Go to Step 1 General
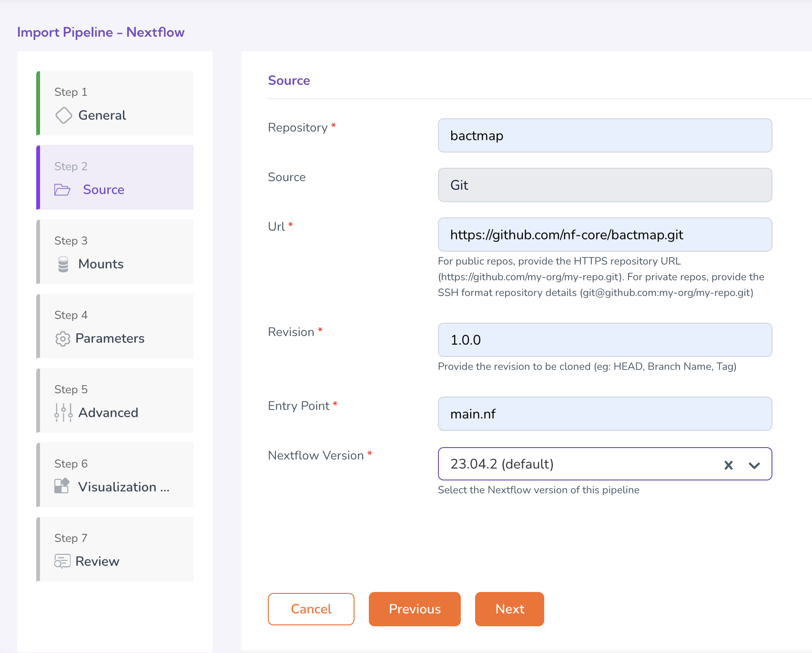Image resolution: width=812 pixels, height=653 pixels. [x=115, y=103]
